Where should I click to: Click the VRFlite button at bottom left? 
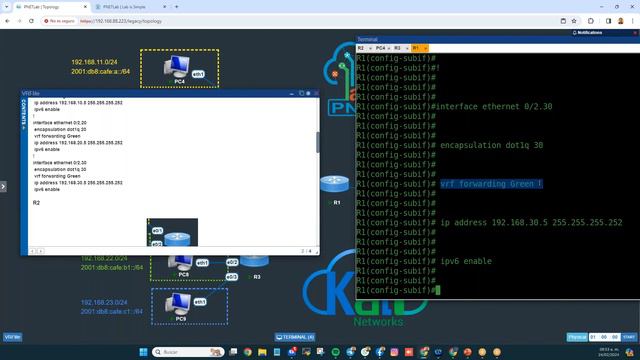13,337
